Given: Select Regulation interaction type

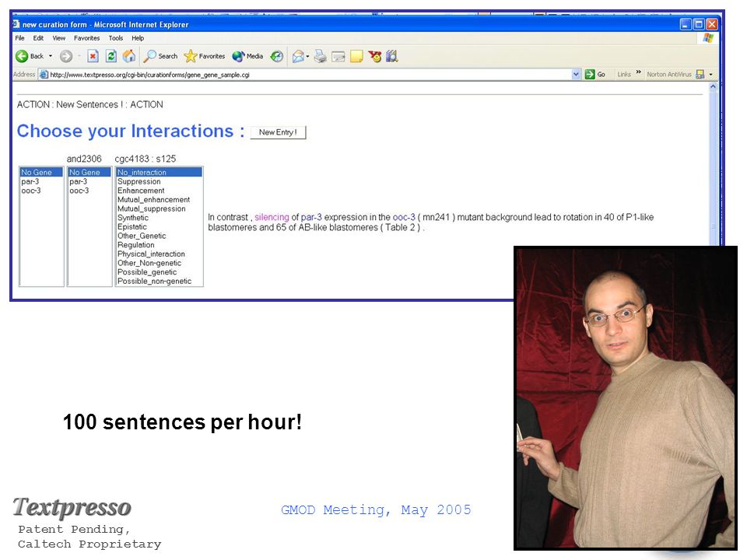Looking at the screenshot, I should [x=159, y=245].
